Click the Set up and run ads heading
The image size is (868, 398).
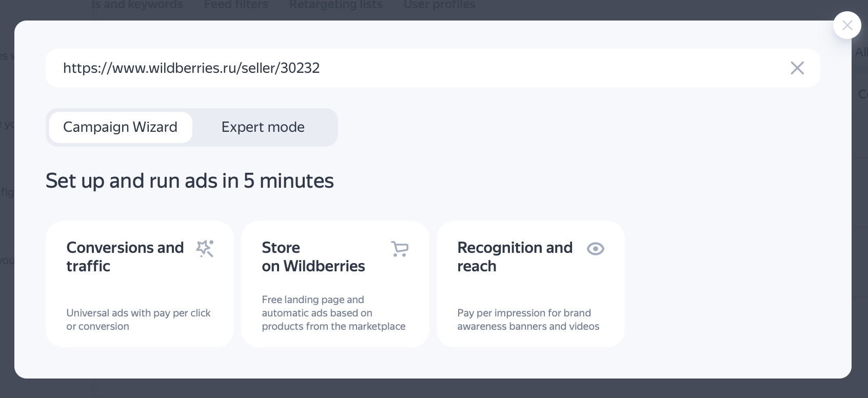pos(190,181)
